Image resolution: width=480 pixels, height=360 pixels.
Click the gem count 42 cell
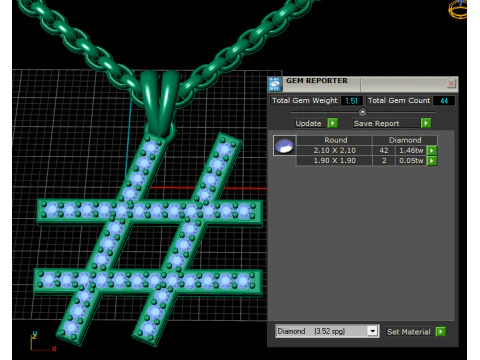(x=384, y=150)
